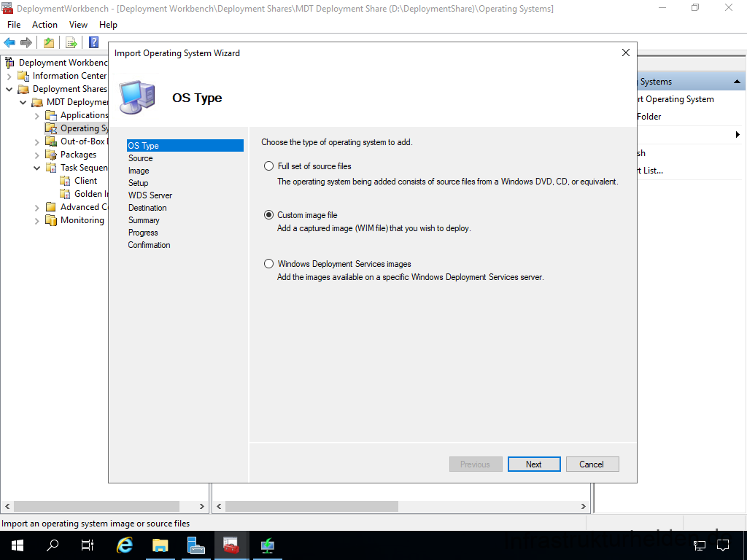Expand the Monitoring tree node
747x560 pixels.
tap(36, 220)
